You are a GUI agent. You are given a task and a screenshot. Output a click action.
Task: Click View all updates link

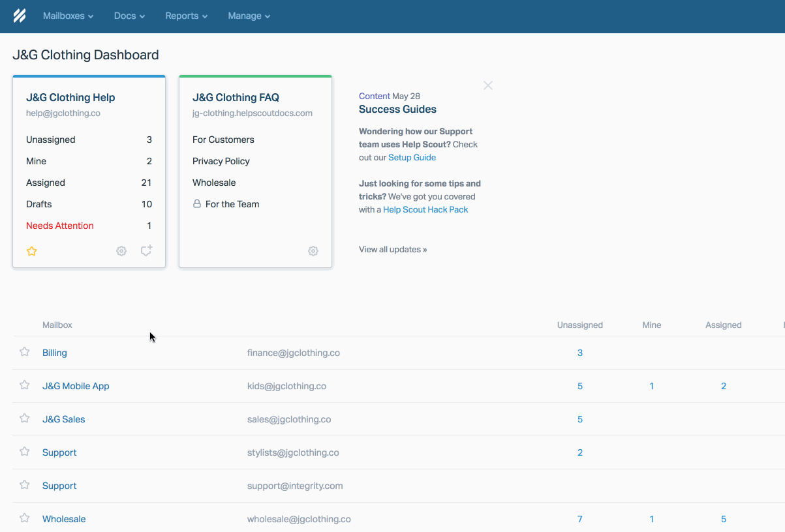click(x=393, y=249)
